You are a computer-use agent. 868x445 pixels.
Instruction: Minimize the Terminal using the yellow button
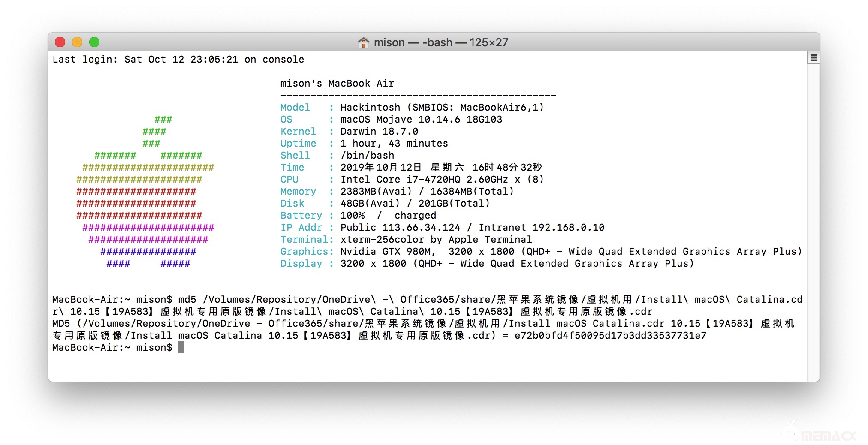tap(77, 42)
